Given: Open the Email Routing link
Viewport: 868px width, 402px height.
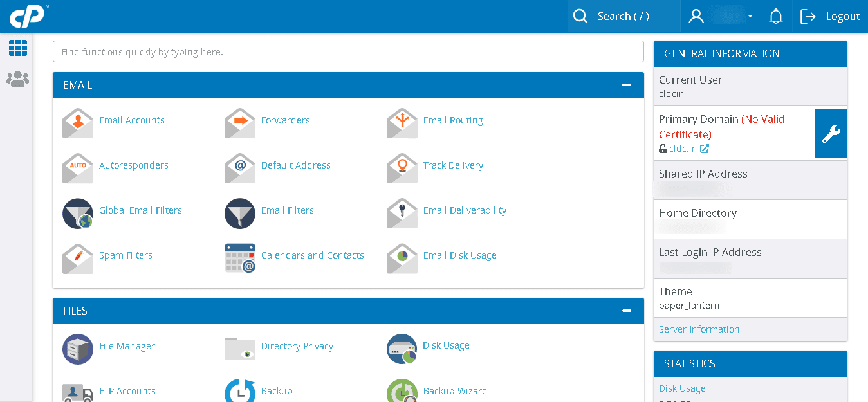Looking at the screenshot, I should [453, 120].
